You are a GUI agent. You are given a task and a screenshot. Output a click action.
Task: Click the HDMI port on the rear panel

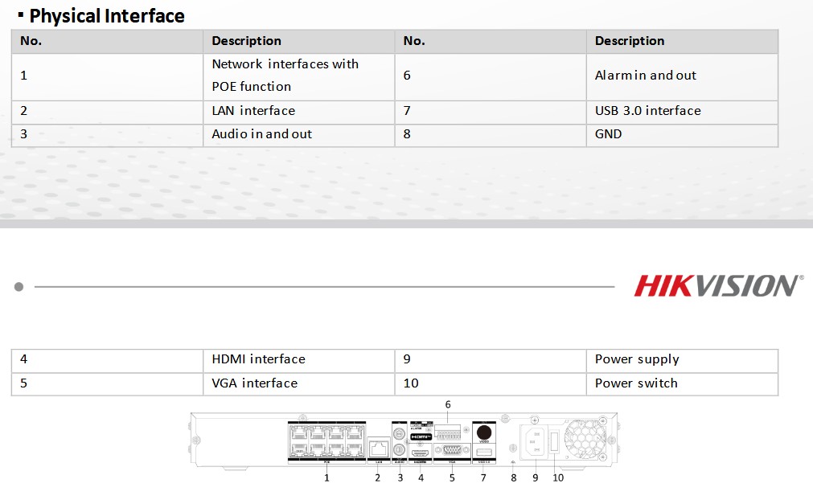421,453
